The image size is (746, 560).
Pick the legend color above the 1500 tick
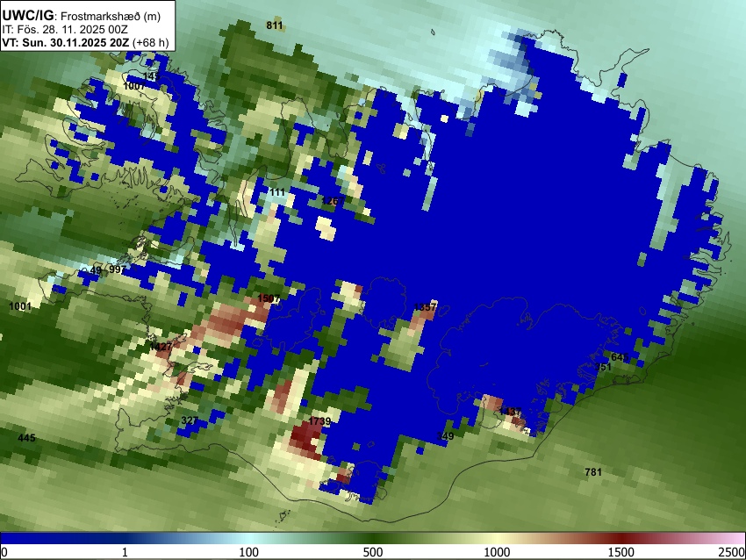tap(621, 538)
